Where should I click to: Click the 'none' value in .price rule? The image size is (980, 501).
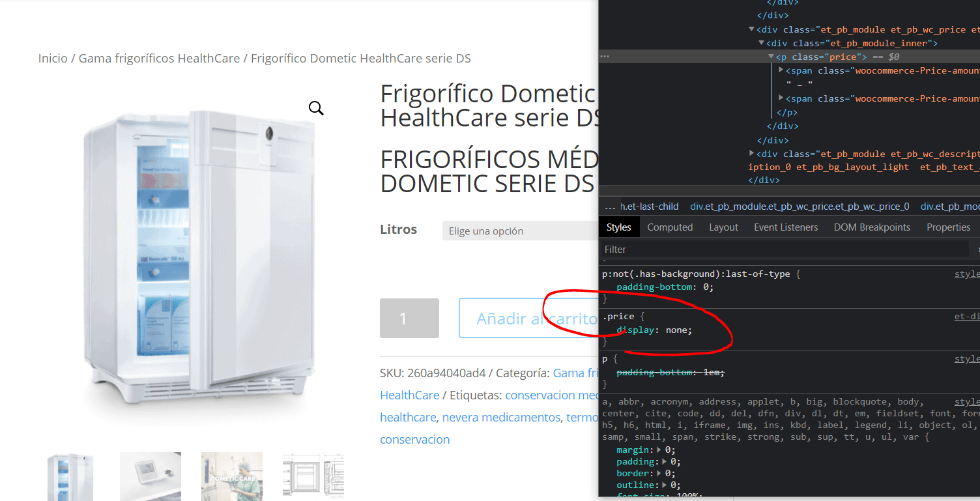pyautogui.click(x=676, y=330)
